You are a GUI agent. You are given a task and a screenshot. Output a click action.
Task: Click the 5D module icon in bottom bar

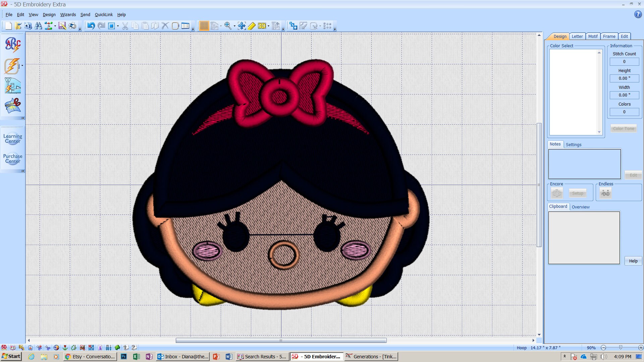[4, 348]
